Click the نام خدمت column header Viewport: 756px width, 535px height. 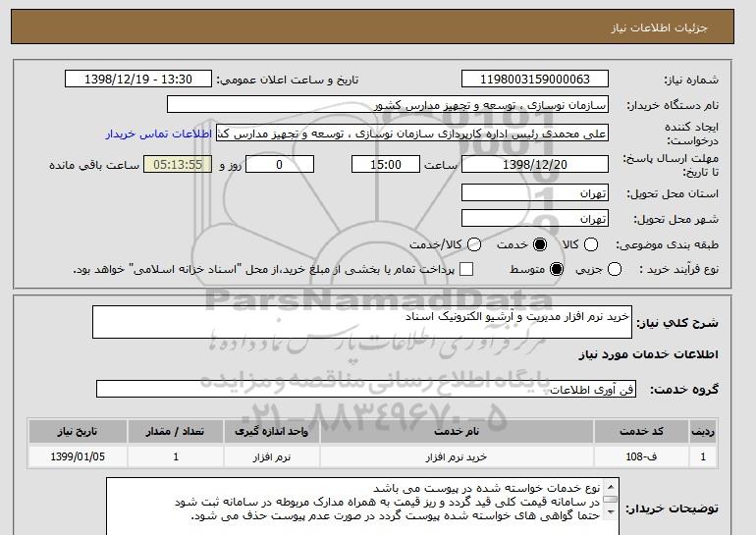457,431
